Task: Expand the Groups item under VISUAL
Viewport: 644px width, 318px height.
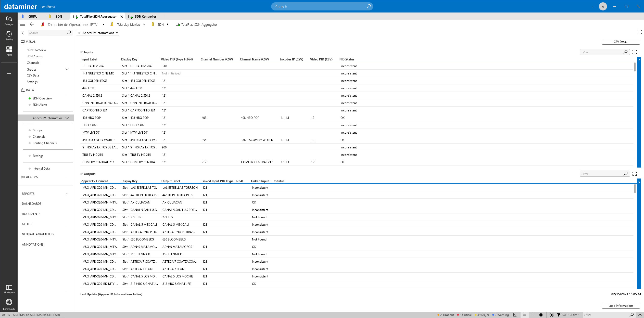Action: (x=67, y=69)
